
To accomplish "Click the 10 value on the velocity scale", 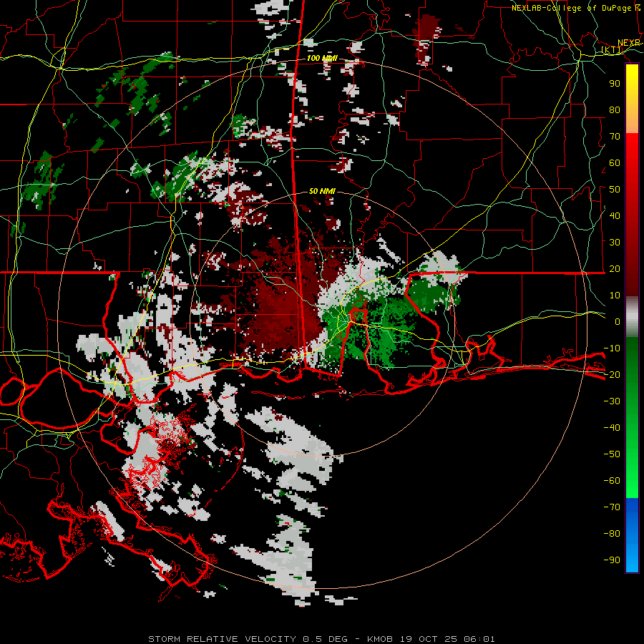I will point(615,296).
